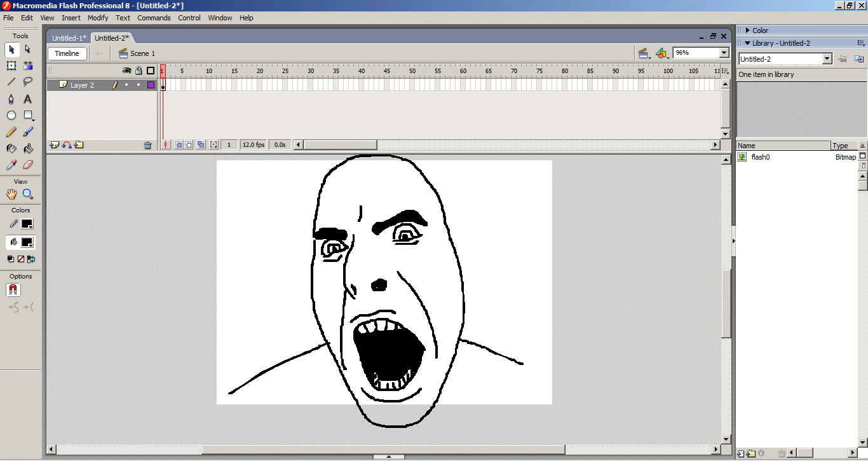
Task: Open the Modify menu
Action: click(98, 18)
